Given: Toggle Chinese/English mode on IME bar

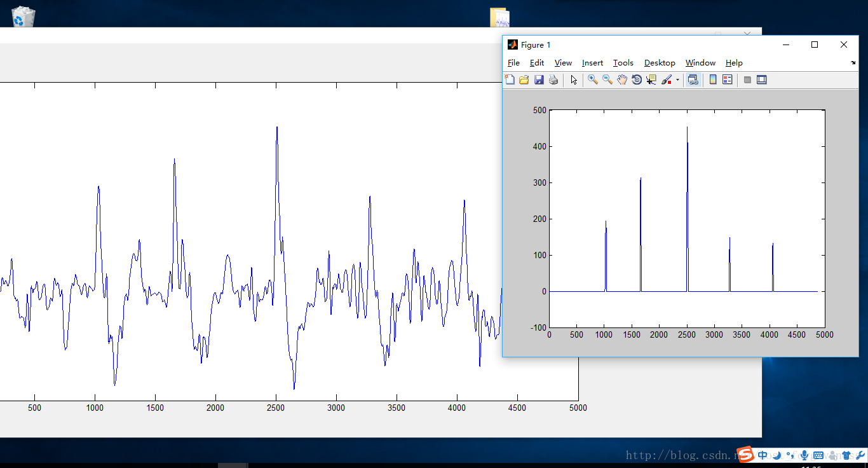Looking at the screenshot, I should click(763, 455).
